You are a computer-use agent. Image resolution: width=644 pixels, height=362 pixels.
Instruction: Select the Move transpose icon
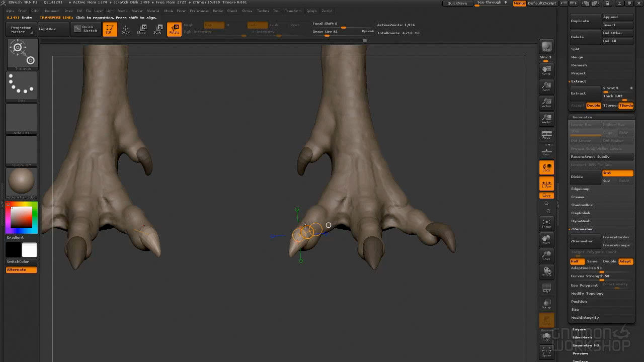(x=142, y=29)
